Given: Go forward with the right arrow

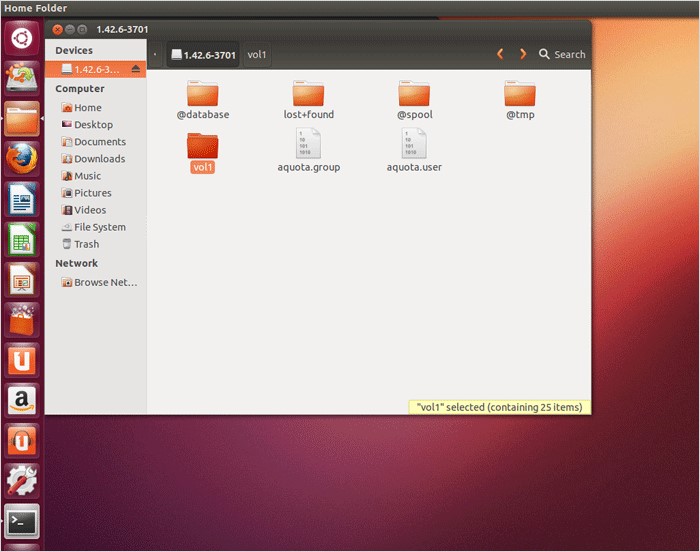Looking at the screenshot, I should [x=523, y=54].
